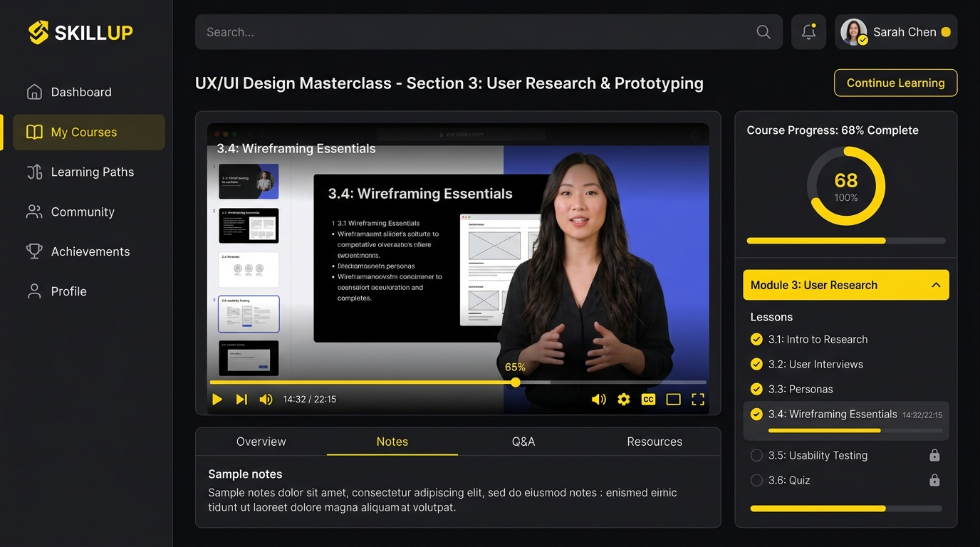Viewport: 980px width, 547px height.
Task: Switch to the Q&A tab
Action: click(523, 442)
